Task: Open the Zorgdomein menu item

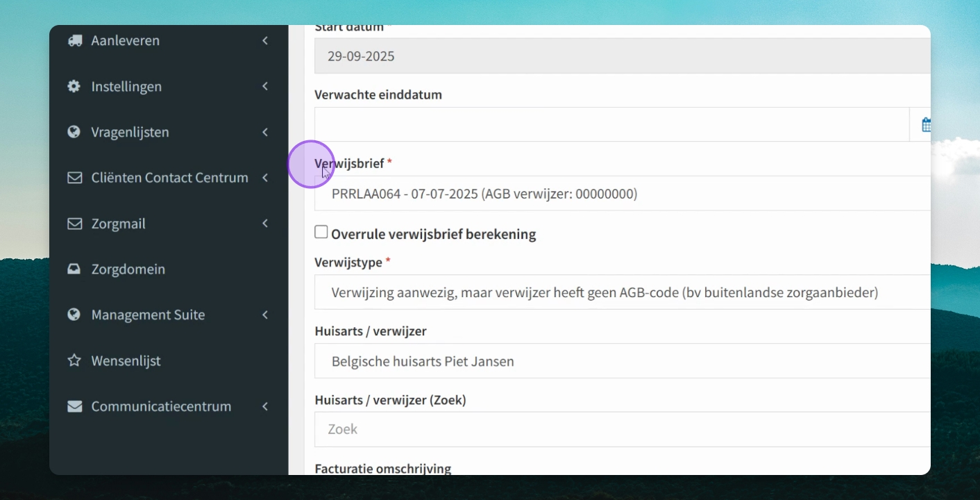Action: [169, 269]
